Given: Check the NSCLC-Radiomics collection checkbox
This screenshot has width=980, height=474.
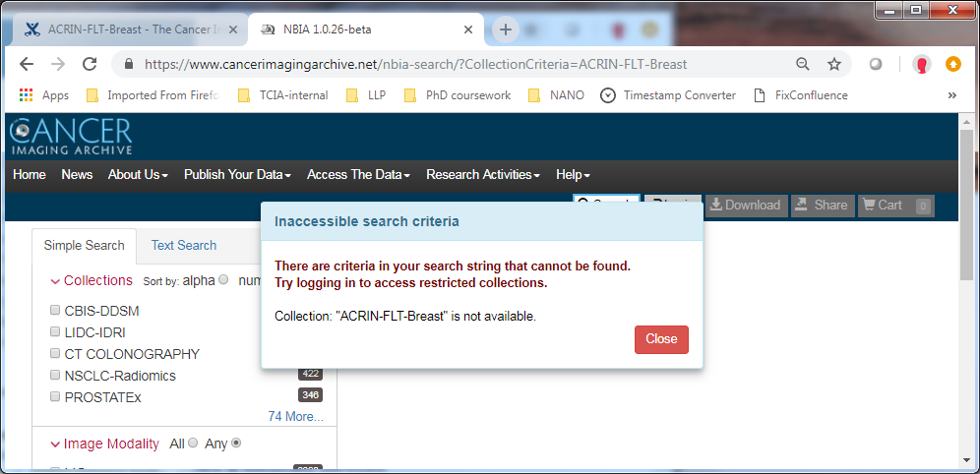Looking at the screenshot, I should click(55, 376).
